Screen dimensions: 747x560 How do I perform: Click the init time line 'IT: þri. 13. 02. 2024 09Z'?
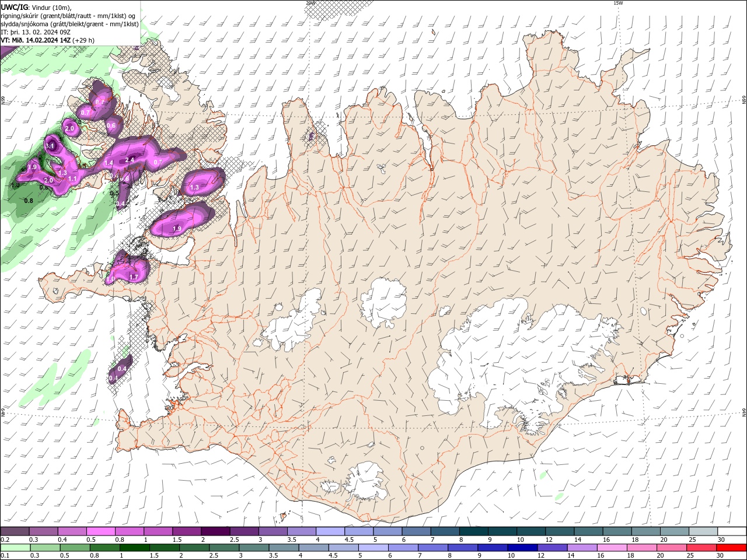coord(36,32)
